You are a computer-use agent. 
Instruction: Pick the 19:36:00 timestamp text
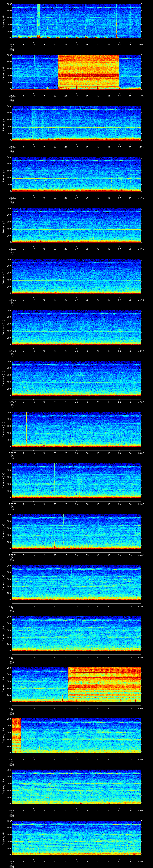point(12,402)
